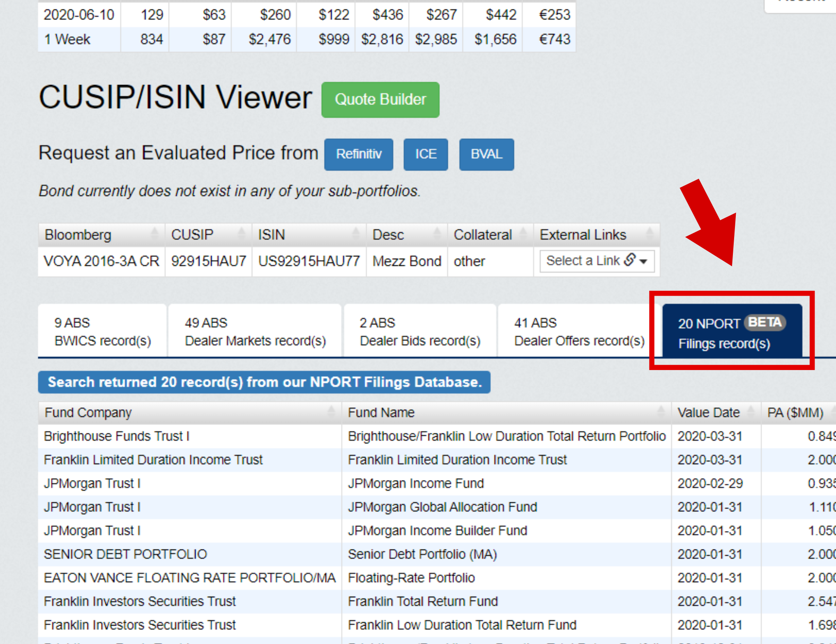
Task: Click the VOYA 2016-3A CR Bloomberg cell
Action: (x=101, y=261)
